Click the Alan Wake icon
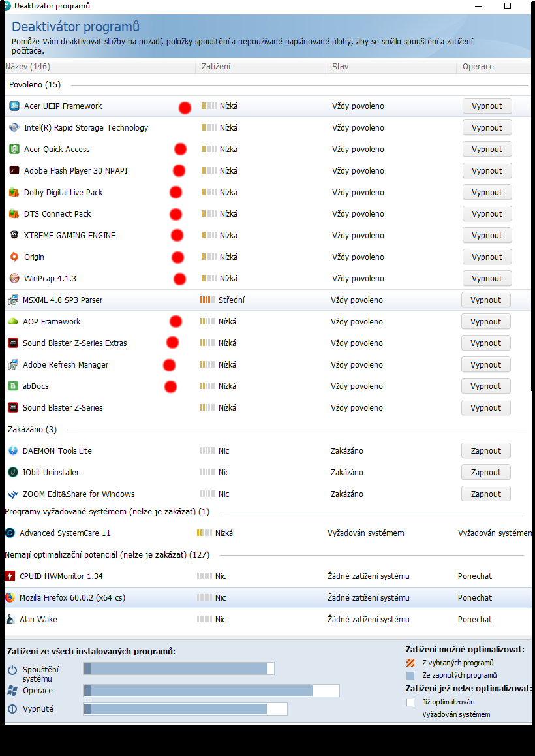 coord(10,619)
